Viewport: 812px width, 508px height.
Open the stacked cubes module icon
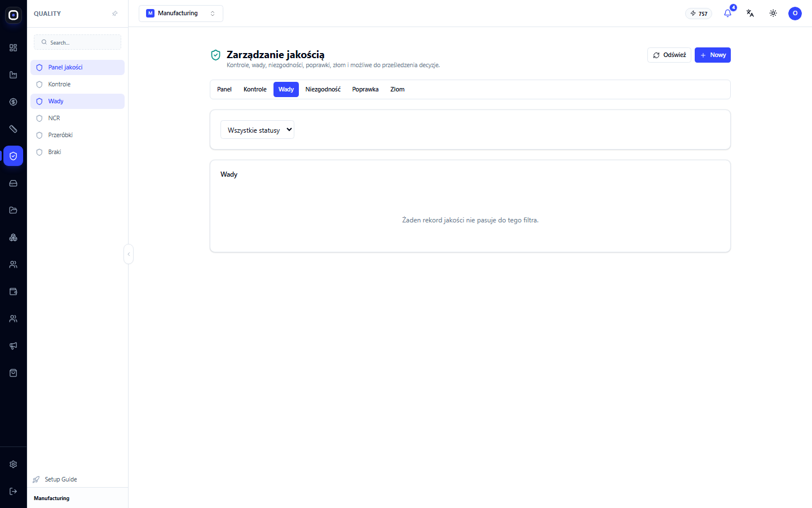[14, 238]
